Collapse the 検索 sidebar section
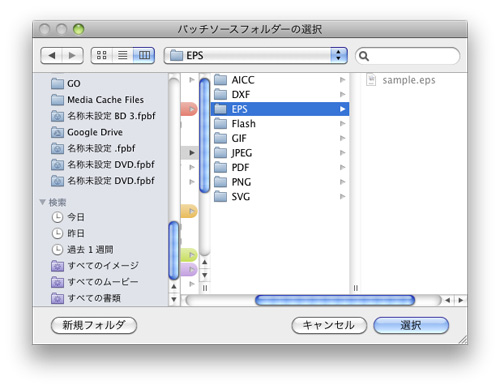This screenshot has width=500, height=389. click(42, 202)
